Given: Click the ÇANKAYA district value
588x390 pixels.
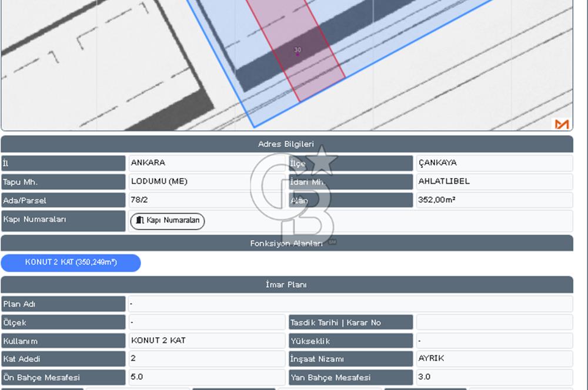Looking at the screenshot, I should pos(437,163).
